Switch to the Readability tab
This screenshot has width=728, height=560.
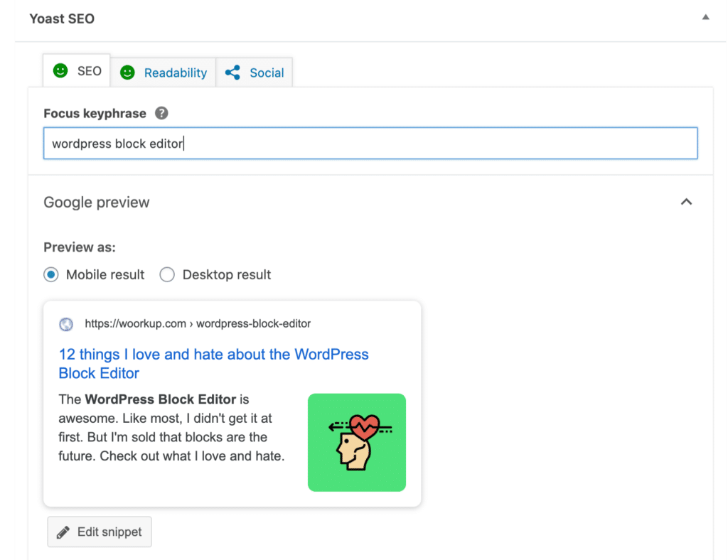pos(164,72)
